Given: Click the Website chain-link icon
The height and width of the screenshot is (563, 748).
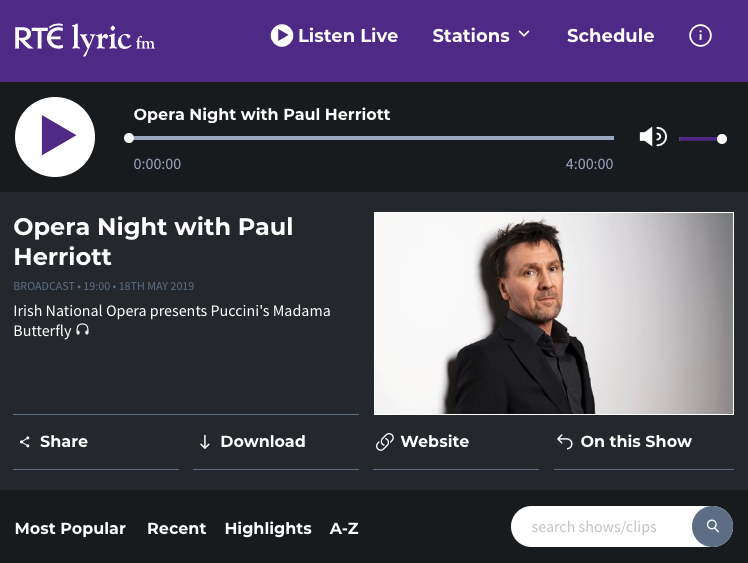Looking at the screenshot, I should point(384,442).
